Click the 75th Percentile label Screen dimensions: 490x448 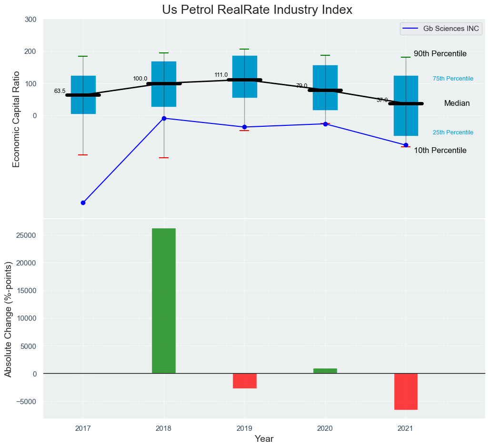click(453, 79)
